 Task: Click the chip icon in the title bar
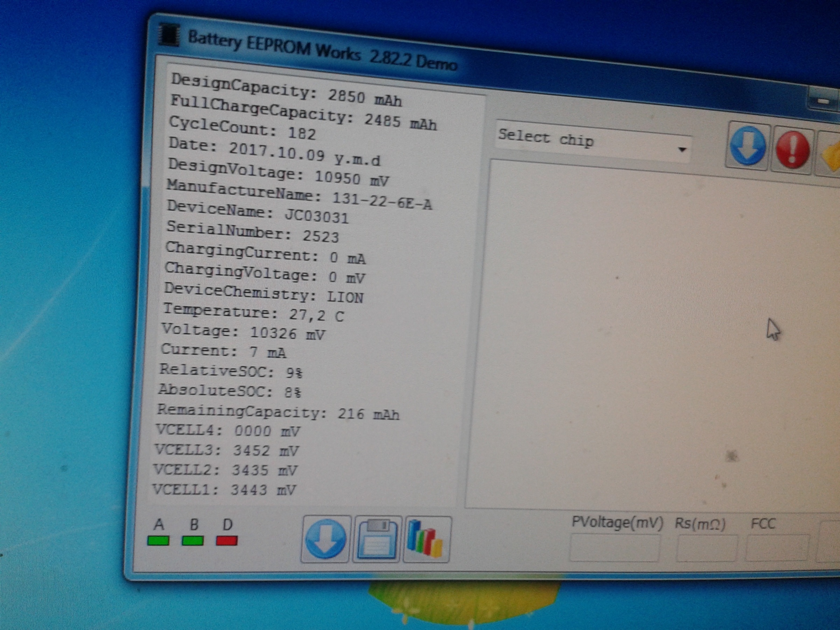(x=169, y=35)
